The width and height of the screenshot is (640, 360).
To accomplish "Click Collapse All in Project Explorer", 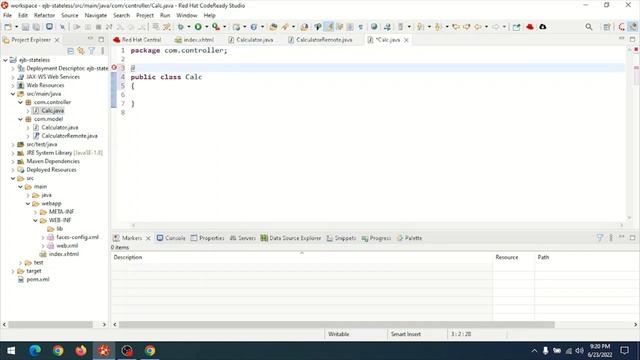I will (x=71, y=51).
